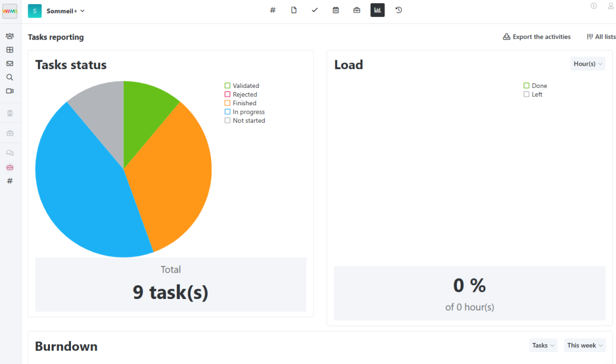Open the pink robot bot icon
Viewport: 616px width, 364px height.
[10, 167]
